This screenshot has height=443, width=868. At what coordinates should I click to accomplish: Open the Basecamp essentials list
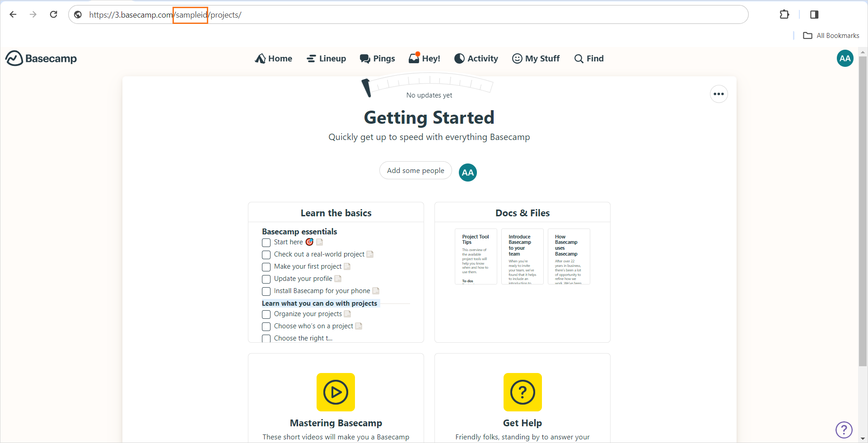tap(299, 232)
